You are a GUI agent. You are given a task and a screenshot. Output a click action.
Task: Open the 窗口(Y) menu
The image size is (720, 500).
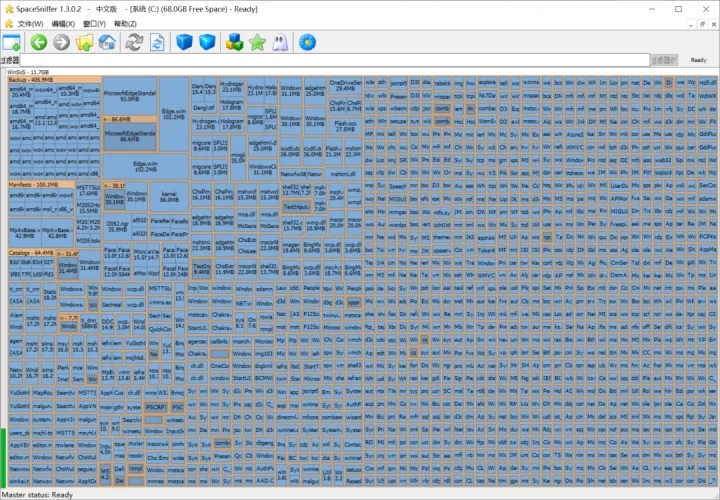click(94, 23)
